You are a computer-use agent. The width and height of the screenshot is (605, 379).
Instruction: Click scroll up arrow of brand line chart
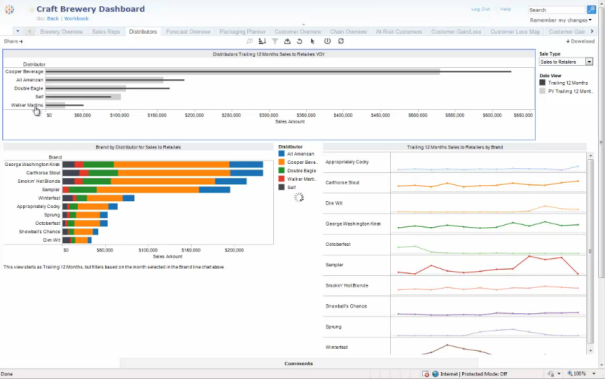tap(590, 155)
